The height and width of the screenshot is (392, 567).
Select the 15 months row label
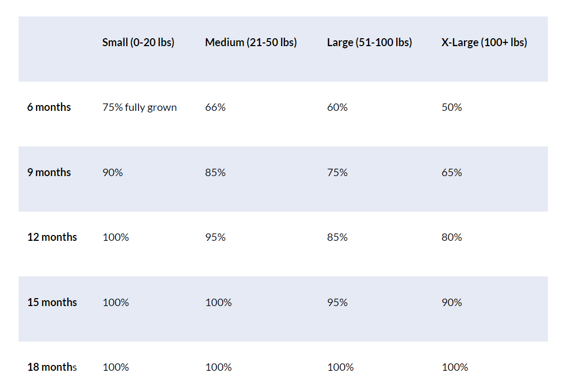[x=52, y=302]
